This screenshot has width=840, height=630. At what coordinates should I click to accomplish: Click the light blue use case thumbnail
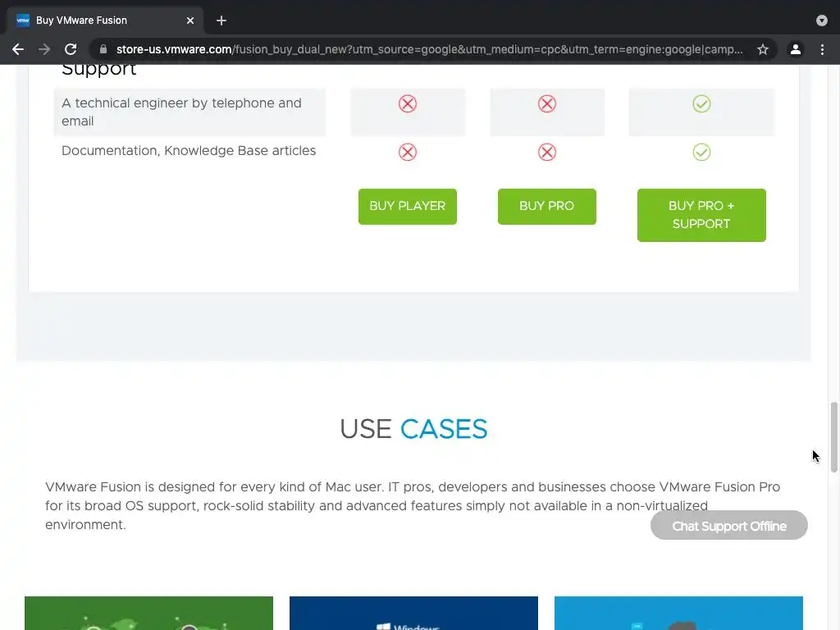[x=678, y=613]
